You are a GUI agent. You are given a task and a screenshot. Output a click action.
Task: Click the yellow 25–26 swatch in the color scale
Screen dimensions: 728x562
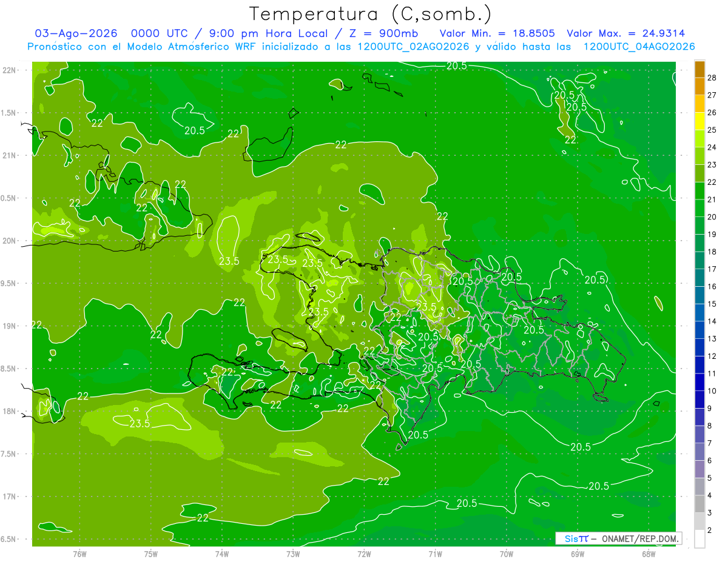pos(699,121)
